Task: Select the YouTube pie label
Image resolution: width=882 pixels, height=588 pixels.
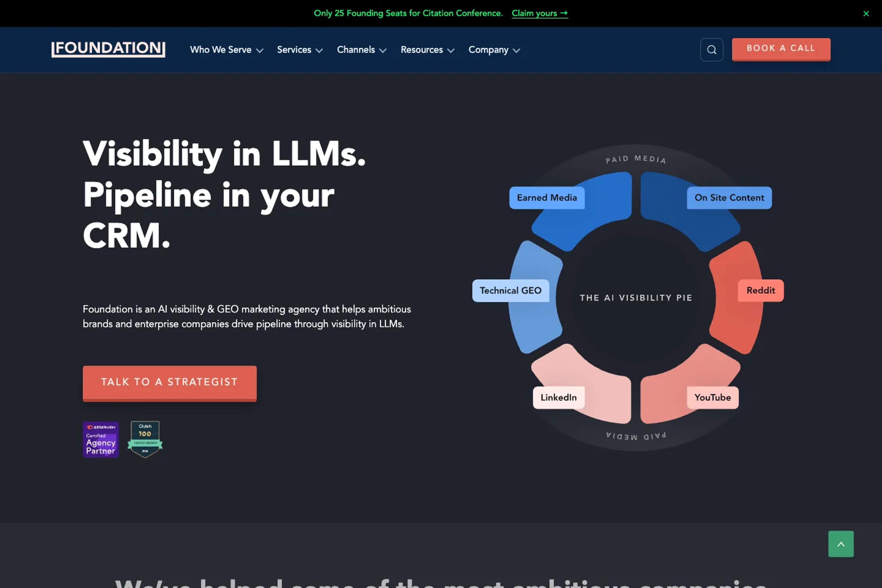Action: pos(712,398)
